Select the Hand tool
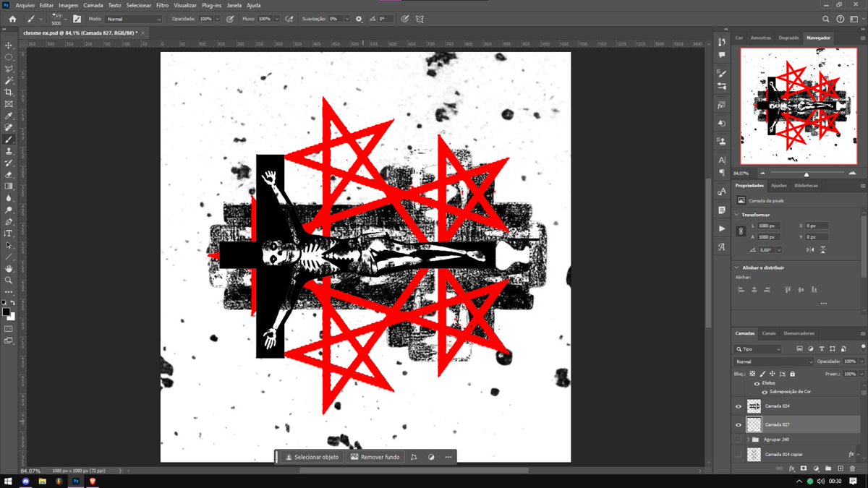Screen dimensions: 868x488 point(9,268)
